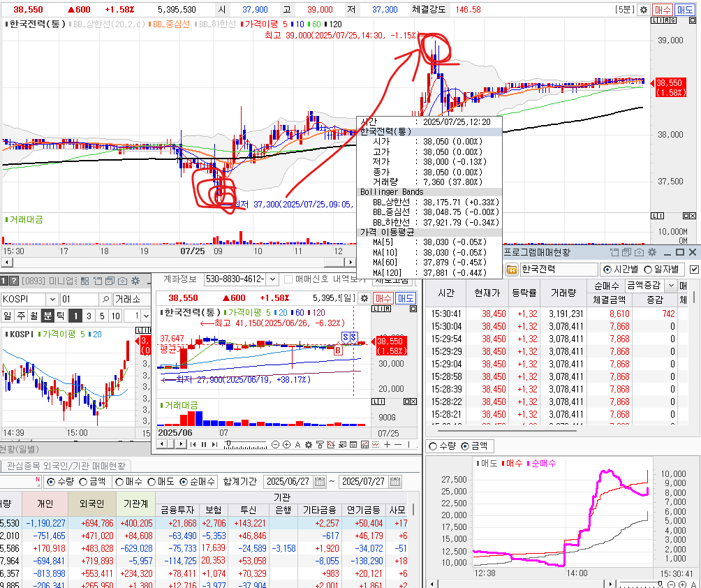
Task: Switch mini chart to 주 period tab
Action: click(x=20, y=316)
